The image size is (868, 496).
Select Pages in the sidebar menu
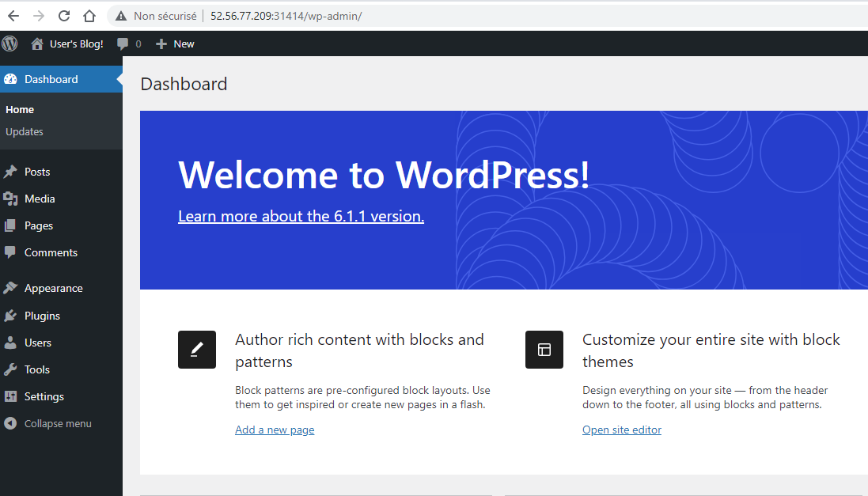[x=39, y=225]
